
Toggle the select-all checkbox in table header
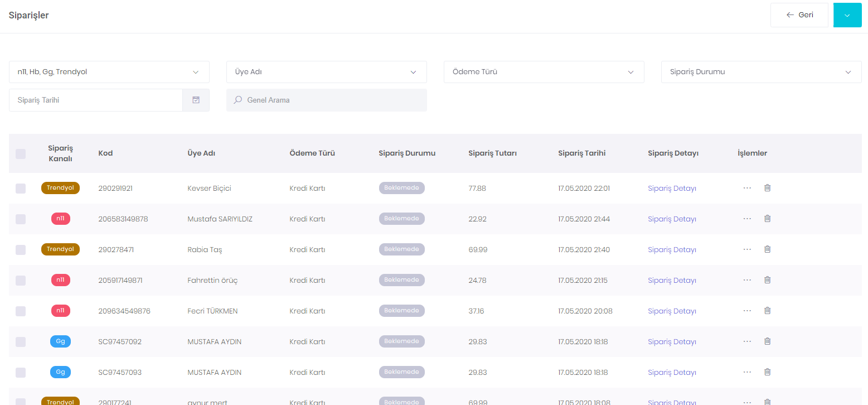pyautogui.click(x=21, y=153)
